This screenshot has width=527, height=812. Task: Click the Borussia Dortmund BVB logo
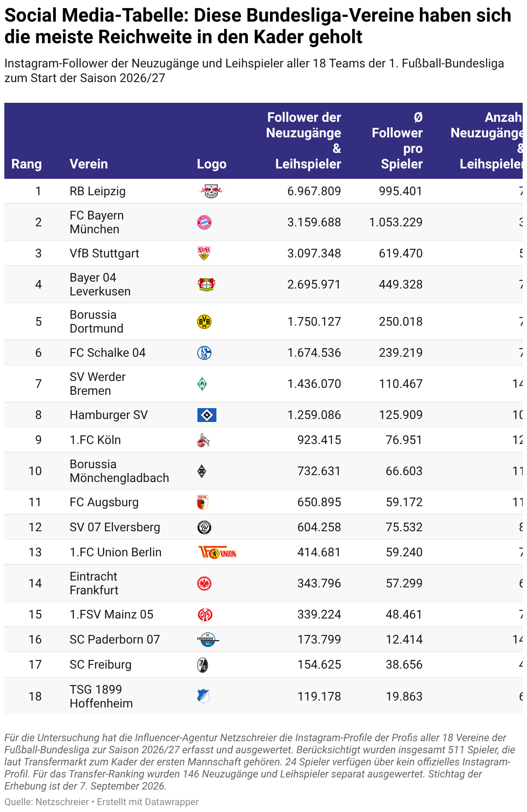(204, 322)
